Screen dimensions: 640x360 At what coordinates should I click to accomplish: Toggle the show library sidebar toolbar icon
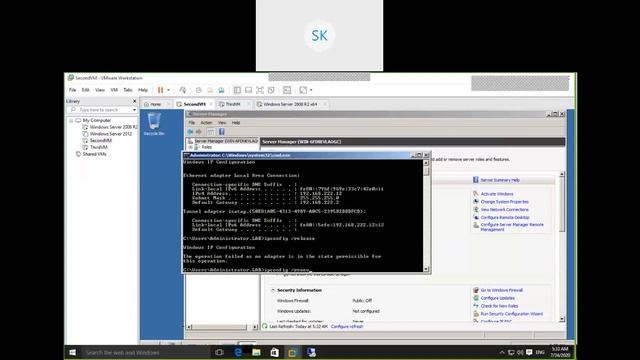(237, 90)
